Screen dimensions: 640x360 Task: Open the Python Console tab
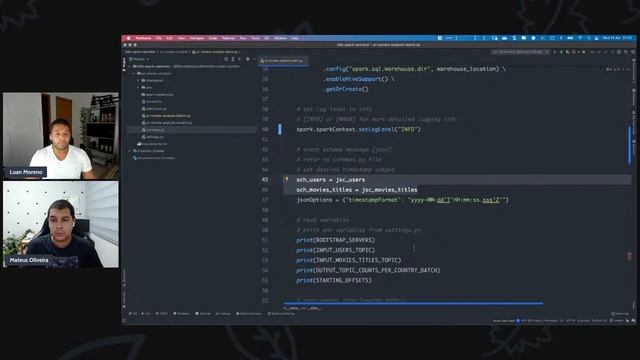click(249, 313)
